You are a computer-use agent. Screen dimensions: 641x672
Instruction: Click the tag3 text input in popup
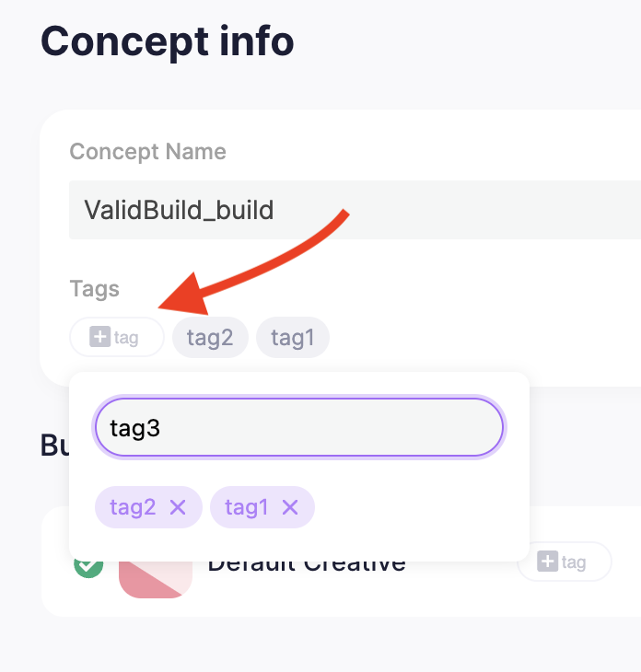pos(299,428)
